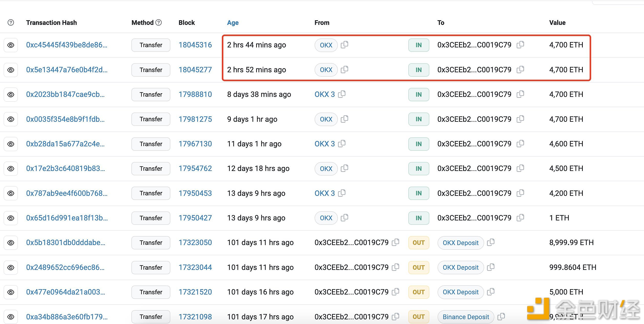The width and height of the screenshot is (644, 324).
Task: Click eye icon for 0xa34b886a3e60fb179
Action: tap(11, 317)
